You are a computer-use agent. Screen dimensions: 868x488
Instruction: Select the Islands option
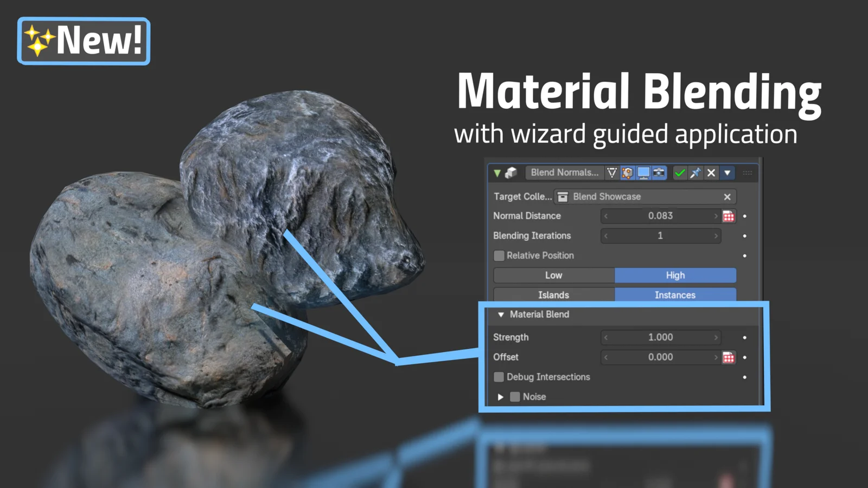(x=553, y=295)
